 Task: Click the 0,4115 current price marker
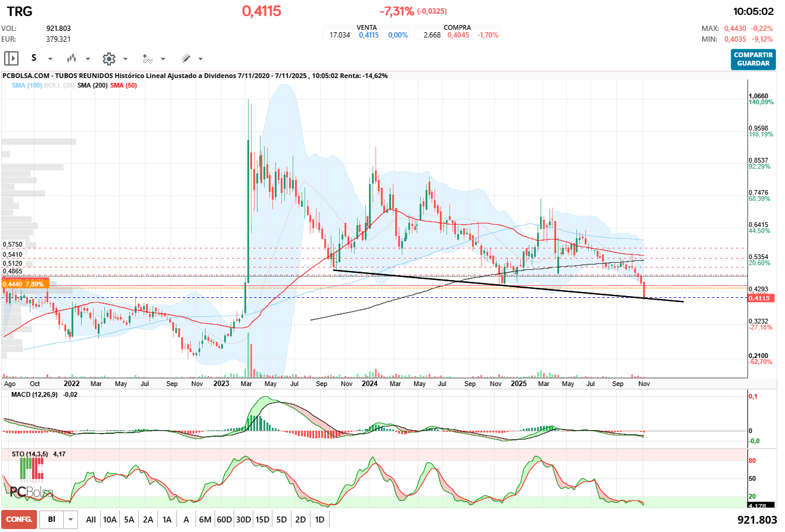pyautogui.click(x=760, y=298)
